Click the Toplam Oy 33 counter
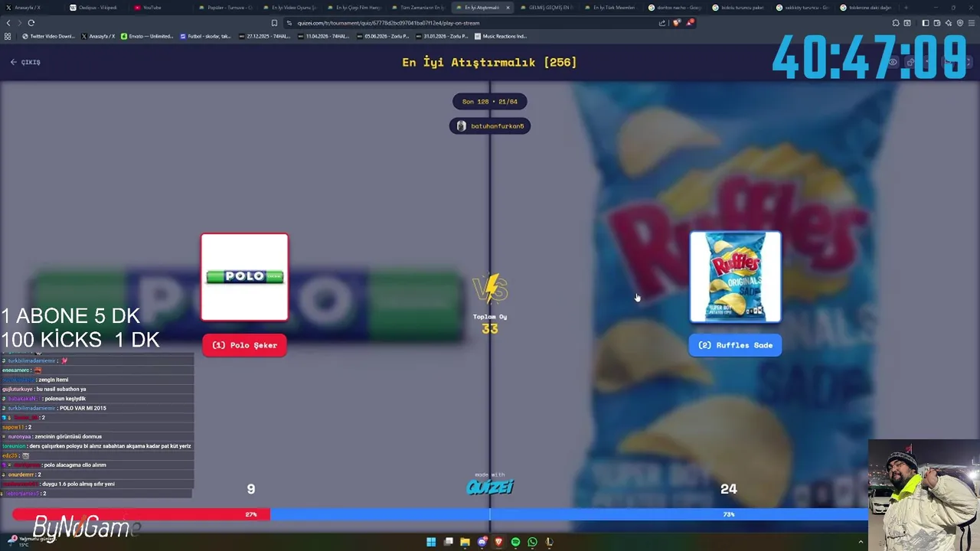The width and height of the screenshot is (980, 551). (x=490, y=324)
